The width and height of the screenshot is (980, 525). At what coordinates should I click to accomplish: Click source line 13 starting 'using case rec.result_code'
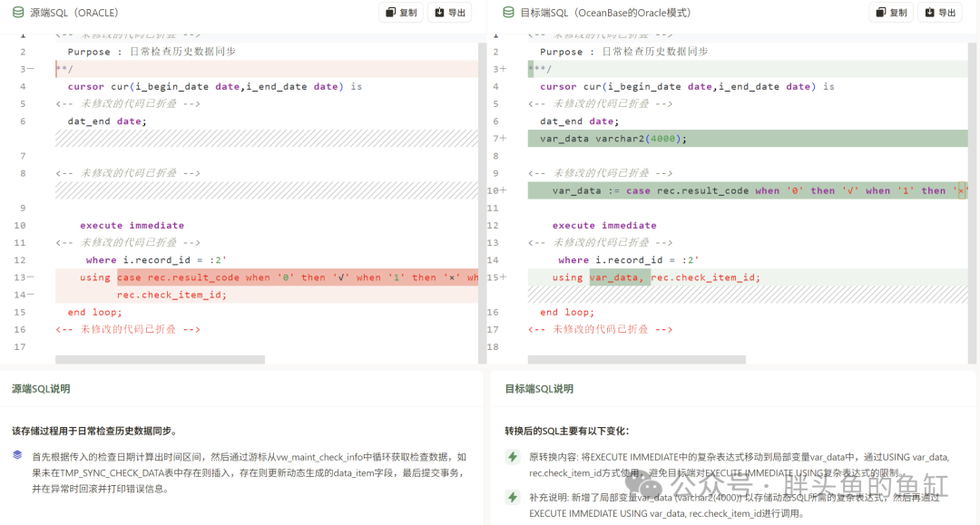[267, 277]
